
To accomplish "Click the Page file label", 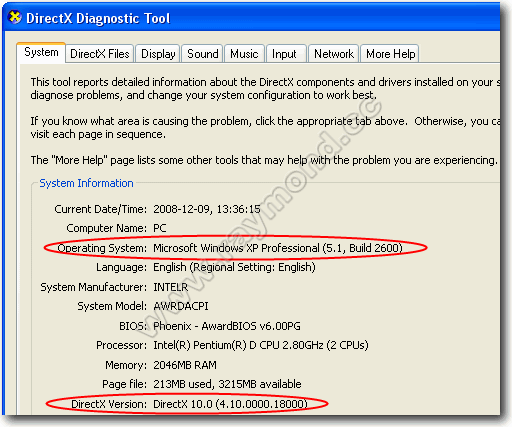I will [x=124, y=384].
